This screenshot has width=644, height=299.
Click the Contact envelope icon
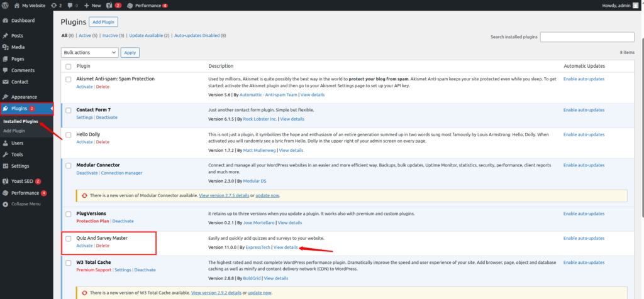[5, 82]
